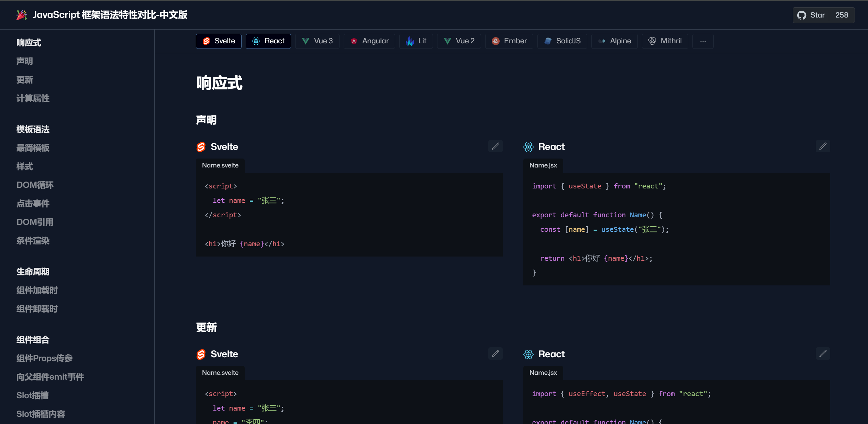Viewport: 868px width, 424px height.
Task: Click edit pencil for Svelte 声明 snippet
Action: (x=495, y=146)
